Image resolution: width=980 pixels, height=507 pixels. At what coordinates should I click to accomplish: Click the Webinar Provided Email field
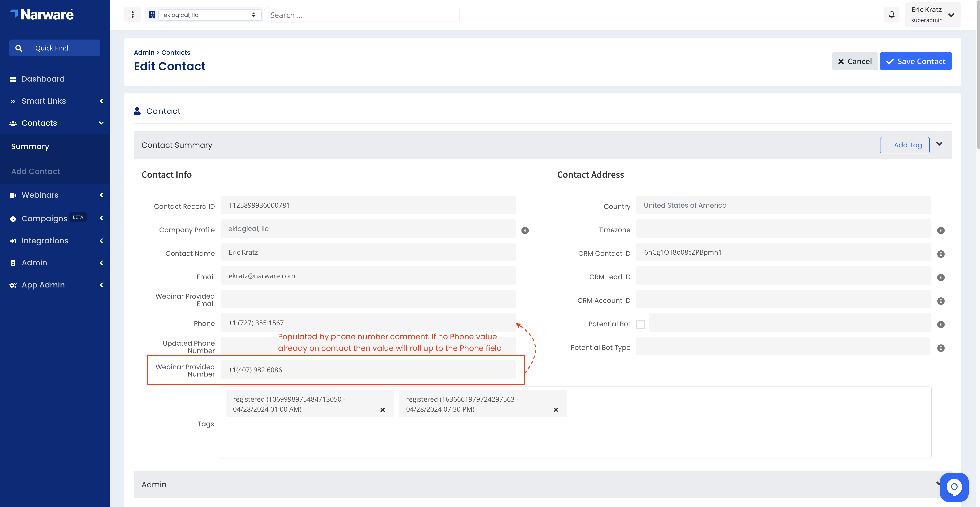coord(368,300)
